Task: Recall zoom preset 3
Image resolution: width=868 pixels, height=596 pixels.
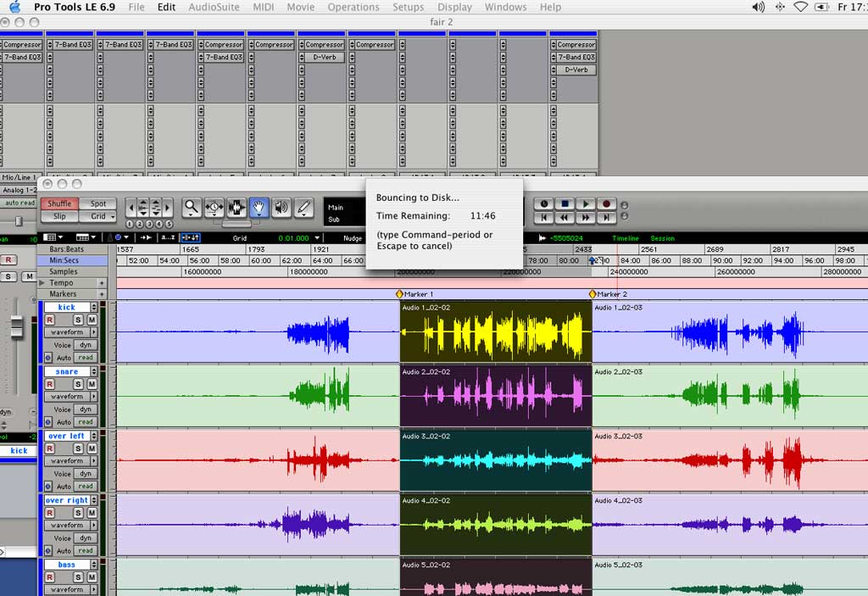Action: (149, 225)
